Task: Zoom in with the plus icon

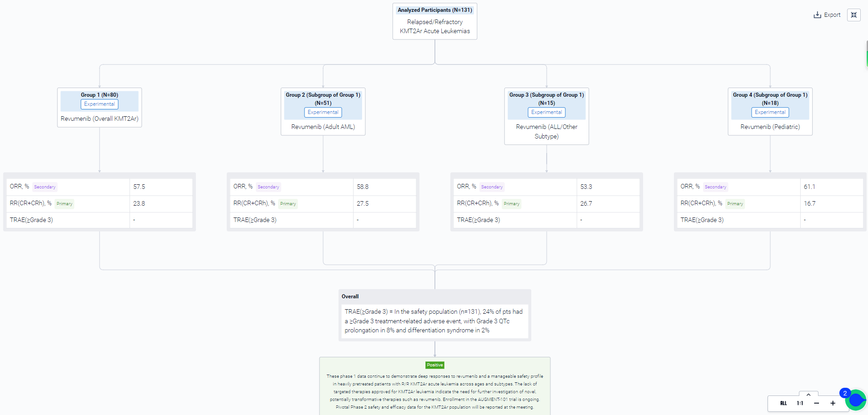Action: [833, 403]
